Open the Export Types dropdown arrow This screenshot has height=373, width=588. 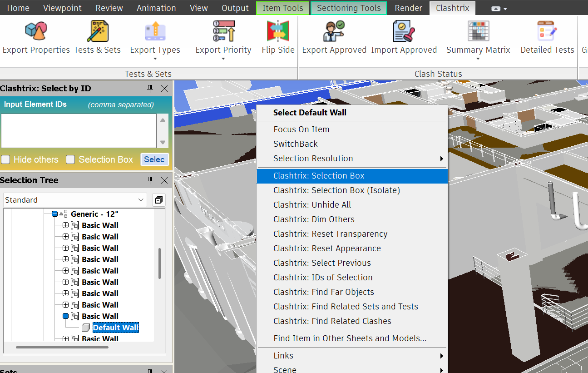click(155, 59)
